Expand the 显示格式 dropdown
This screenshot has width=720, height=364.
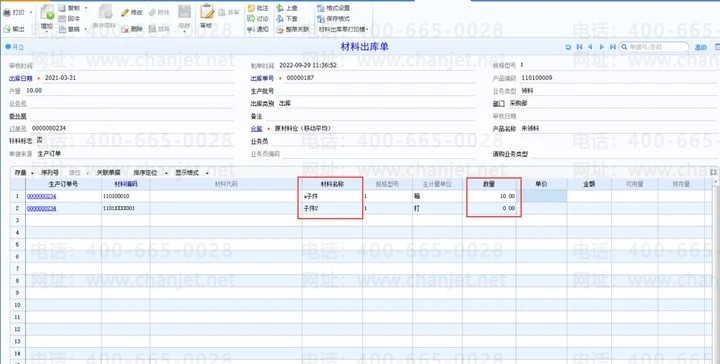pos(207,173)
